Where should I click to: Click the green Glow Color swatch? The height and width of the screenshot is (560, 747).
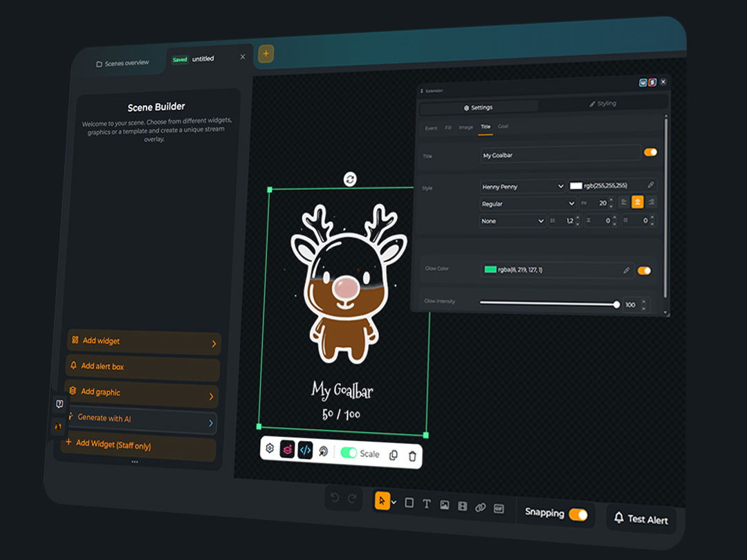coord(490,270)
